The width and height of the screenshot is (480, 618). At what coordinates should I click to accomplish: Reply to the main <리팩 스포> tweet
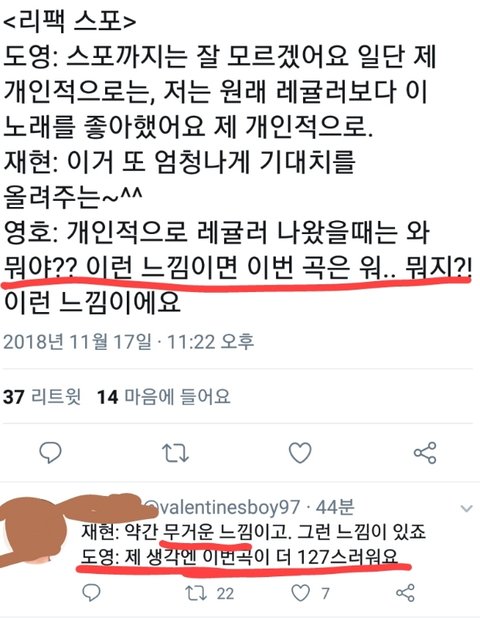[50, 452]
